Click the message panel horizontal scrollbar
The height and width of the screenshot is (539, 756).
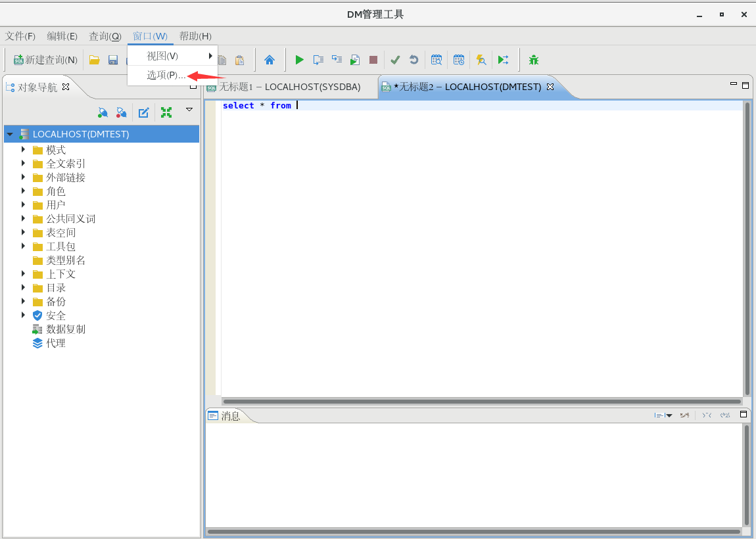pos(474,532)
